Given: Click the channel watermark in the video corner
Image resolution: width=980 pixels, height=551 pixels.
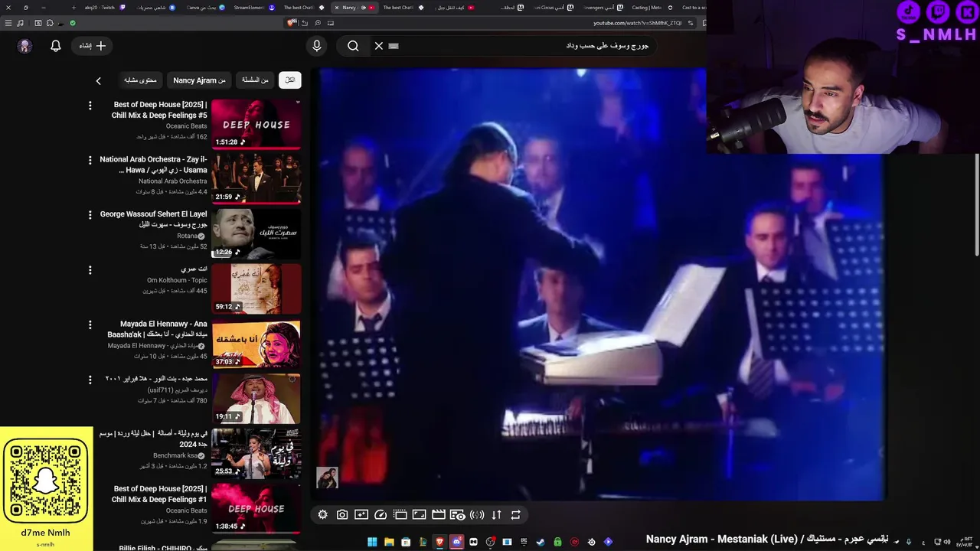Looking at the screenshot, I should coord(327,478).
